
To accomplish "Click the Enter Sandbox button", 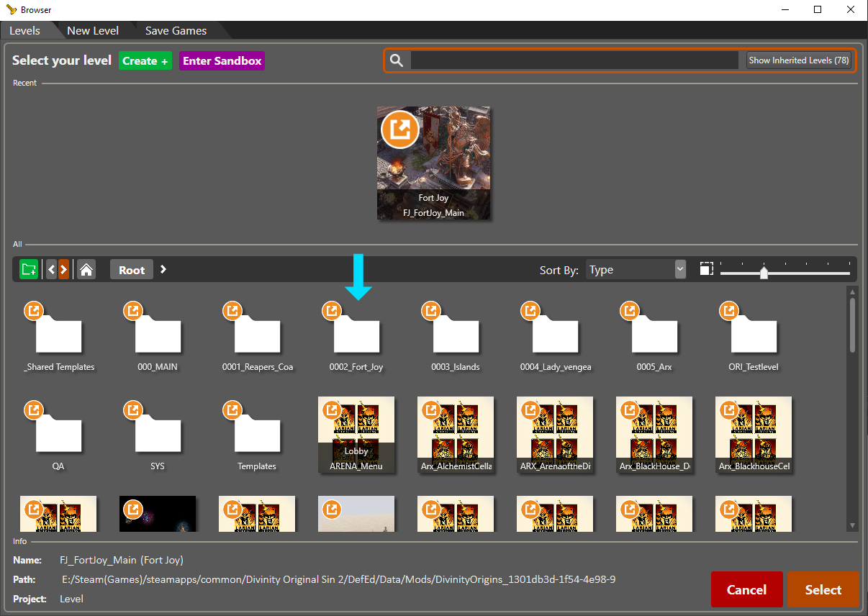I will pos(222,60).
